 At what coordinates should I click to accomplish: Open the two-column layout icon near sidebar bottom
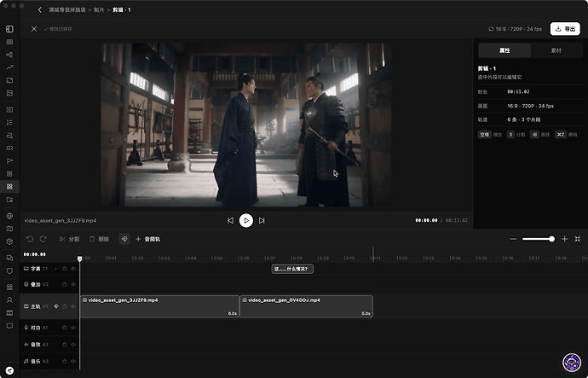[x=9, y=312]
